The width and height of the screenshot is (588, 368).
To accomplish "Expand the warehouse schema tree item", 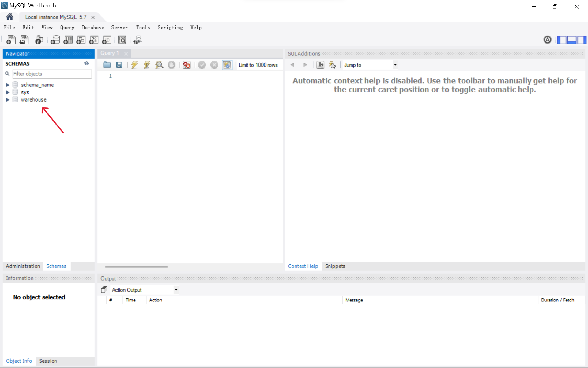I will click(x=8, y=99).
